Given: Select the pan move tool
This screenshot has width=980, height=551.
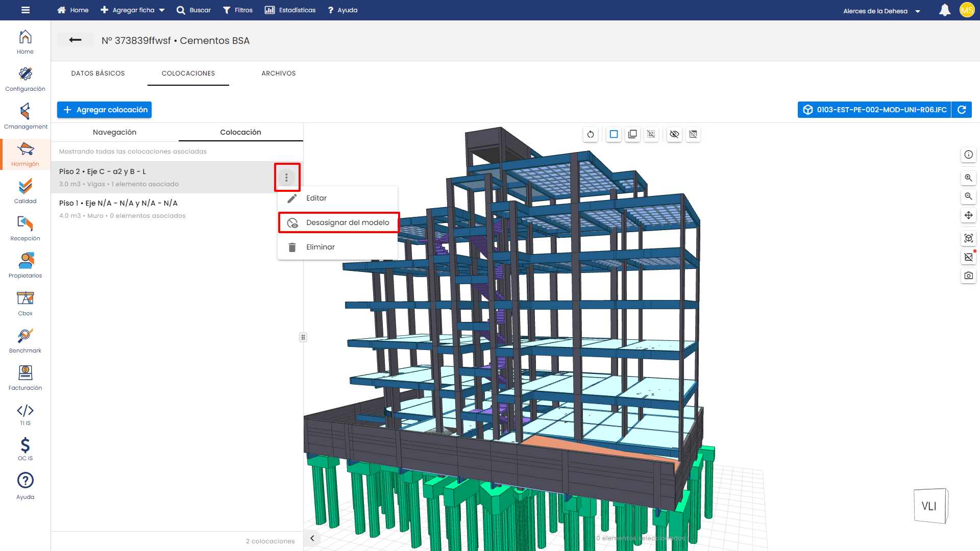Looking at the screenshot, I should (968, 215).
